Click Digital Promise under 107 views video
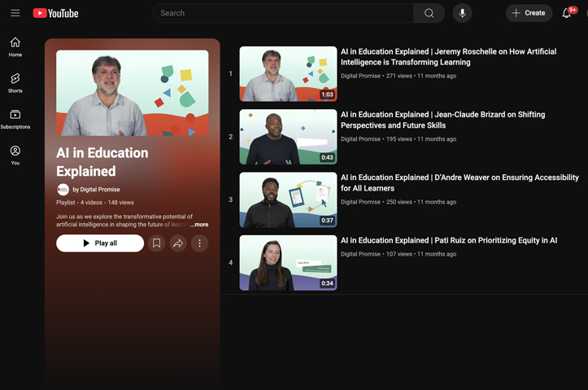 (360, 254)
